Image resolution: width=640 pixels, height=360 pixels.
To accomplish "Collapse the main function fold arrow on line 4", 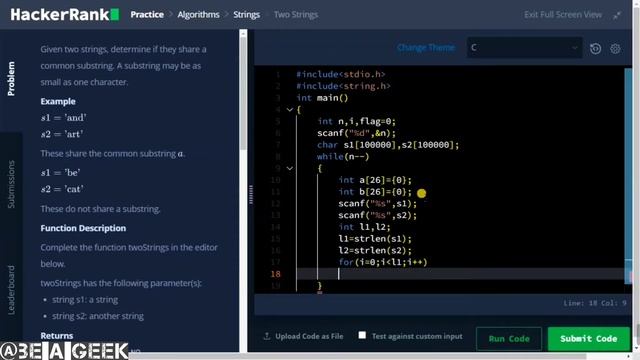I will point(289,109).
